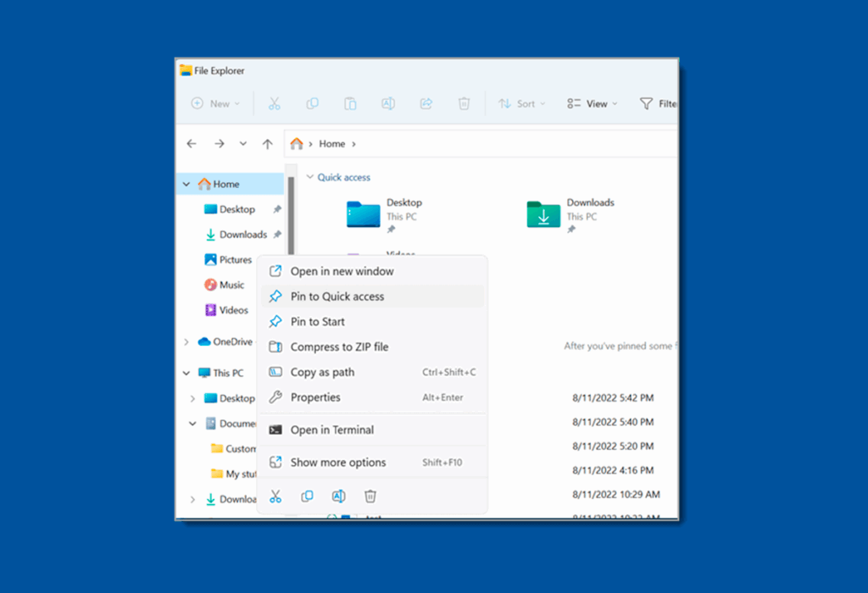Click the Copy icon in the toolbar
The image size is (868, 593).
click(312, 103)
